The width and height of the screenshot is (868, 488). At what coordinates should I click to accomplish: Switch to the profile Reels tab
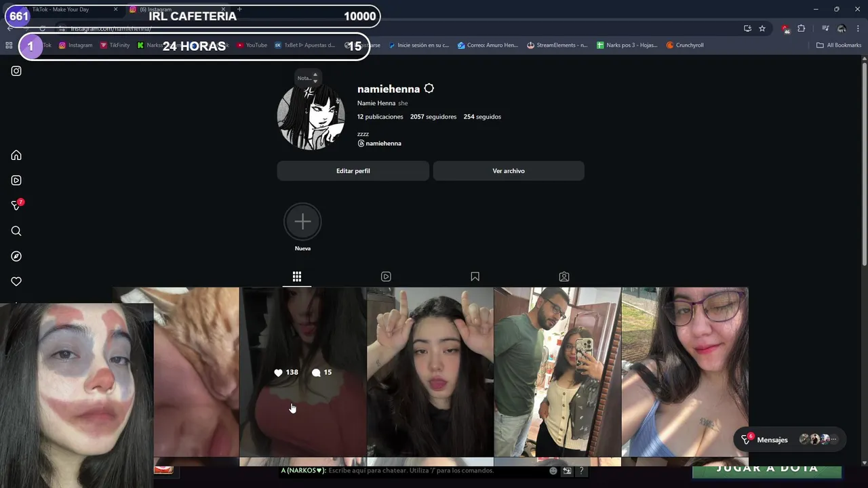click(x=386, y=277)
